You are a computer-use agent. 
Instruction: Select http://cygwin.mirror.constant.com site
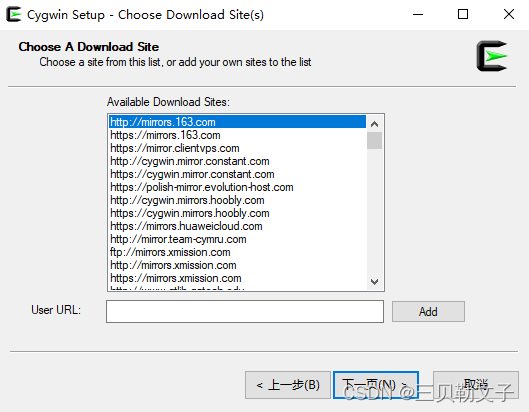coord(238,161)
